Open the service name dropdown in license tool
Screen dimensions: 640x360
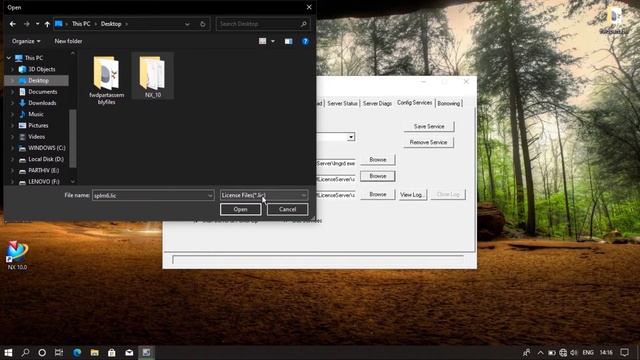(x=351, y=137)
